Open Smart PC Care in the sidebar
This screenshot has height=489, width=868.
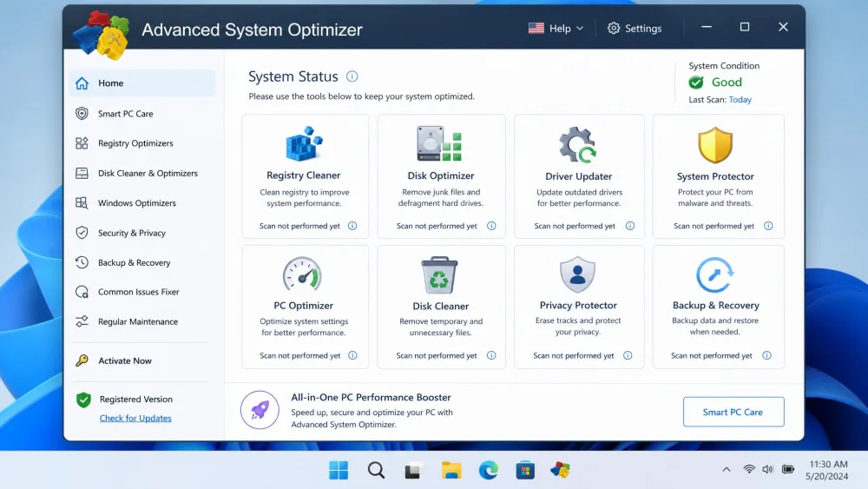pyautogui.click(x=142, y=114)
